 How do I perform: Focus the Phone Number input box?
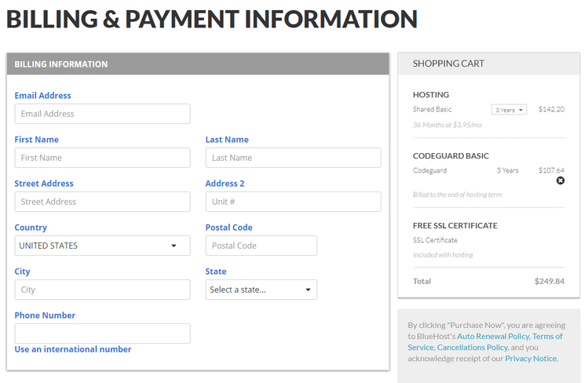coord(102,334)
